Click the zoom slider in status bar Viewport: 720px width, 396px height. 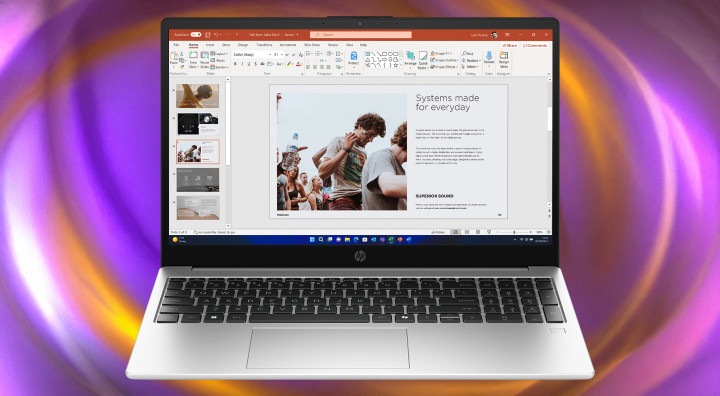(x=514, y=232)
